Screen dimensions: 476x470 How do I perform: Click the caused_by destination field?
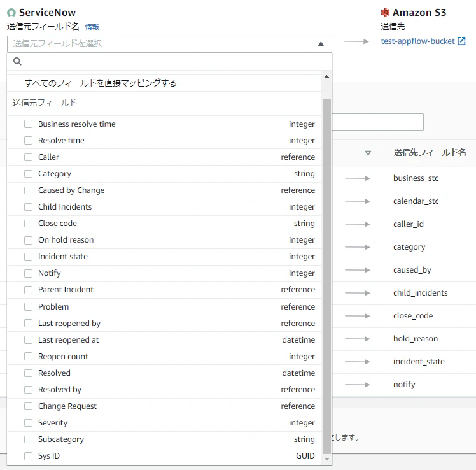412,270
